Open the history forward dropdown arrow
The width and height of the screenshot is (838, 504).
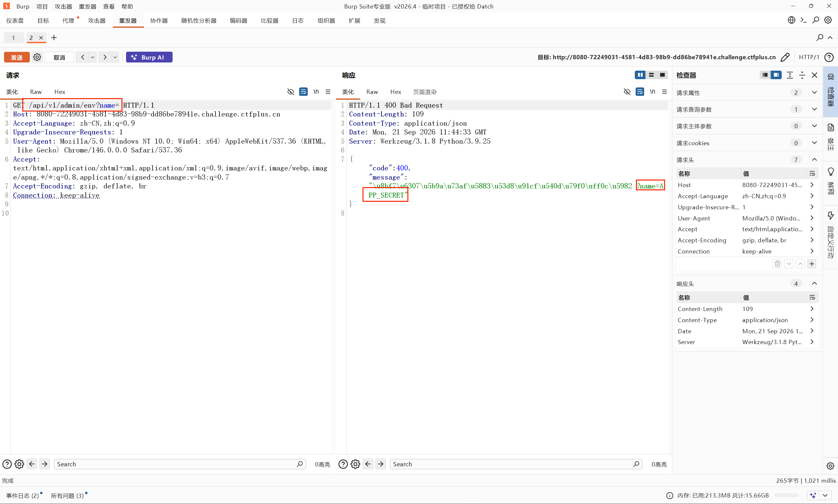115,57
